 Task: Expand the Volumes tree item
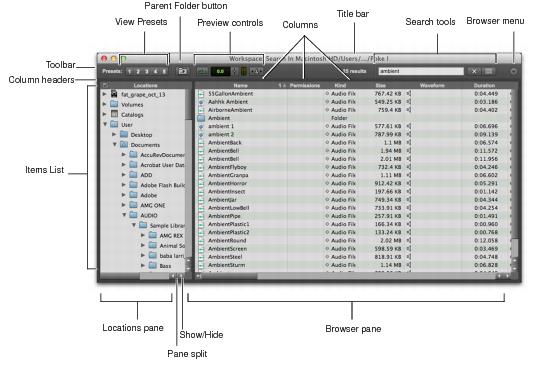pyautogui.click(x=105, y=104)
